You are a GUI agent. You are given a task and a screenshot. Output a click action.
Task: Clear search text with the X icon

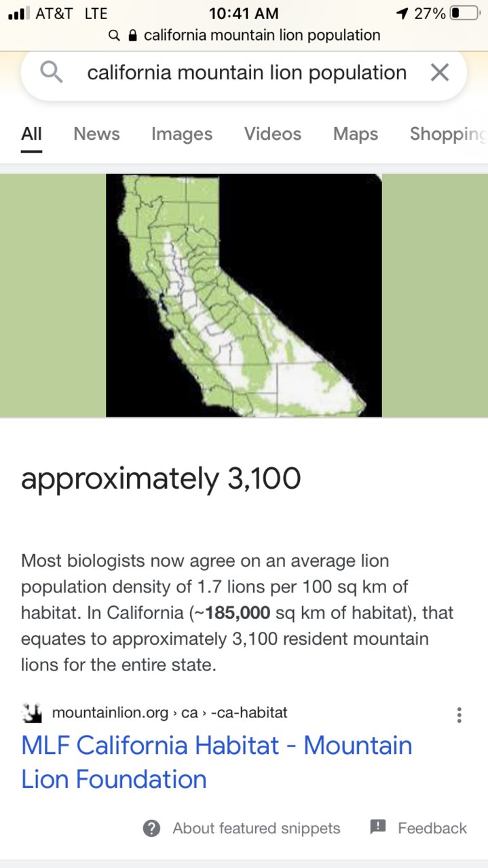tap(440, 72)
